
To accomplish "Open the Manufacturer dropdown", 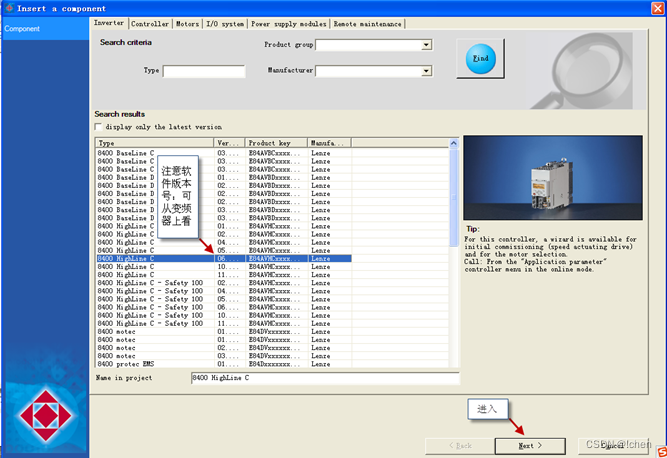I will pos(426,71).
